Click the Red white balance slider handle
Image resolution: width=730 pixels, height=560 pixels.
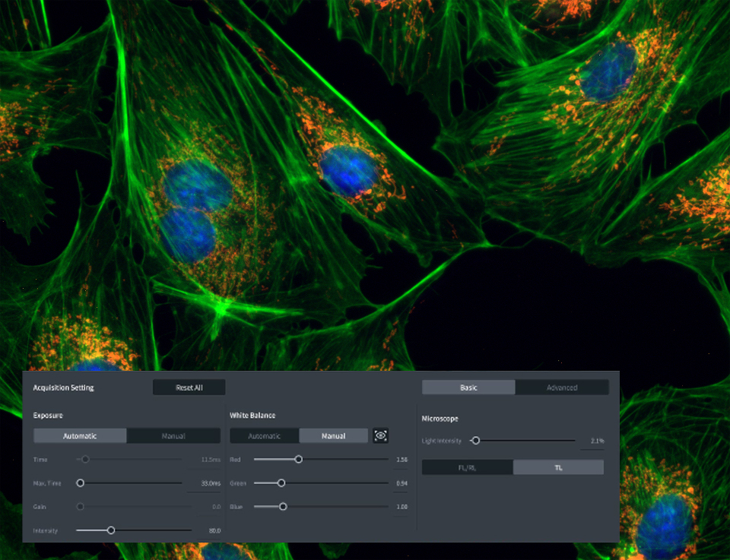pos(299,459)
